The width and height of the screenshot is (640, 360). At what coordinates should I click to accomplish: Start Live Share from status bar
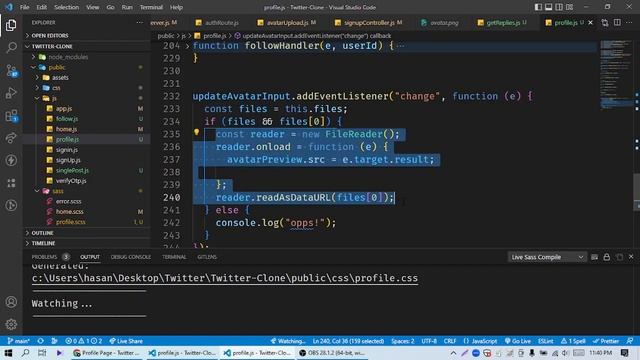click(126, 341)
